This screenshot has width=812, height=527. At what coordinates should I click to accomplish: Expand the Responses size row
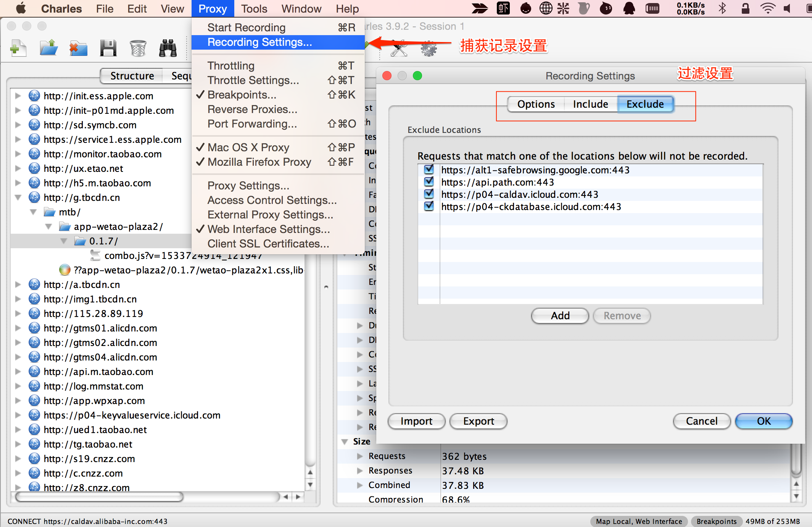pos(359,470)
